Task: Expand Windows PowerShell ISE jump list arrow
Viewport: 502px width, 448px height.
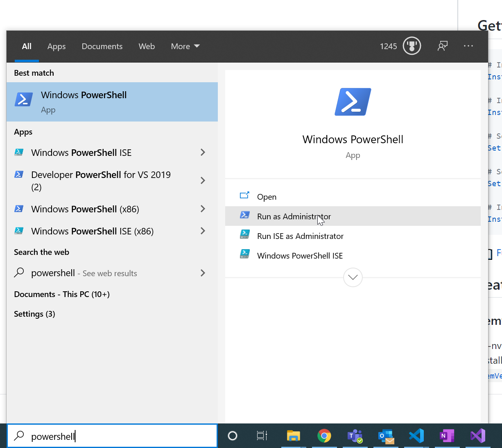Action: [x=203, y=152]
